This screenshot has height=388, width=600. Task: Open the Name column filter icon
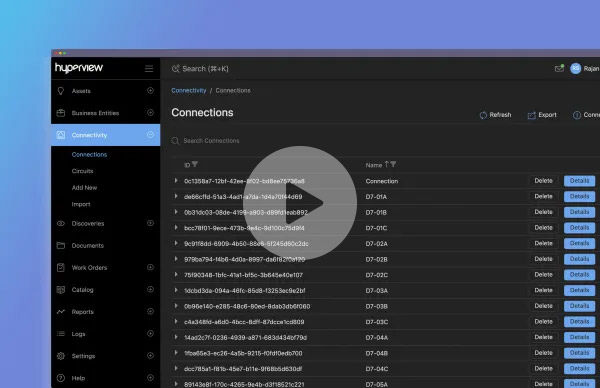point(393,164)
